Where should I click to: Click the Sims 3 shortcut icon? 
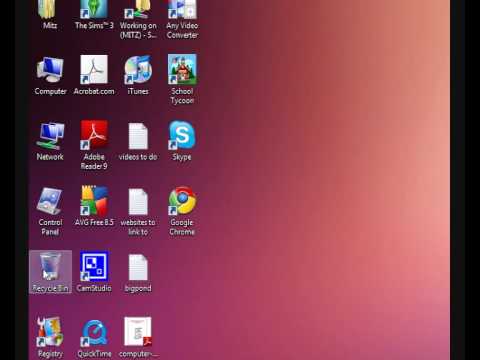[x=94, y=15]
